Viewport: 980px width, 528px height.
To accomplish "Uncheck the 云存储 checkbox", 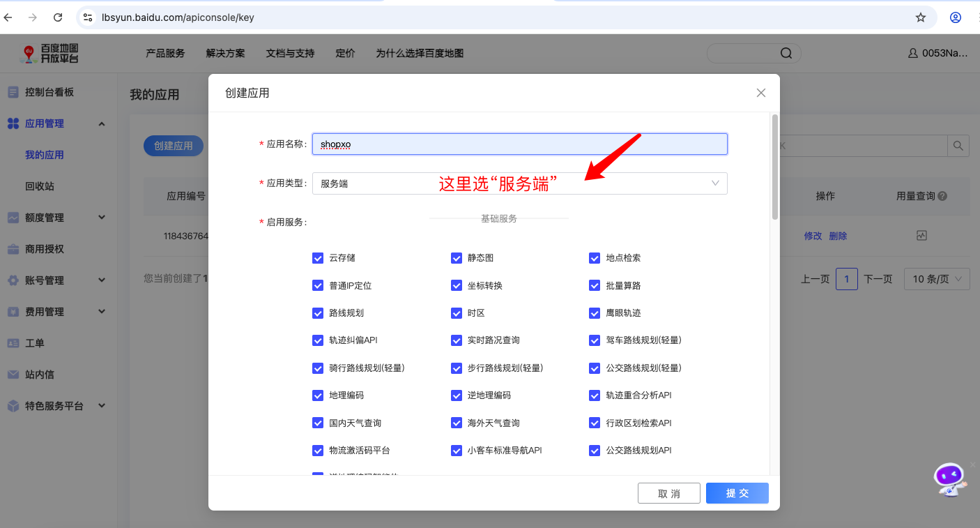I will tap(318, 258).
